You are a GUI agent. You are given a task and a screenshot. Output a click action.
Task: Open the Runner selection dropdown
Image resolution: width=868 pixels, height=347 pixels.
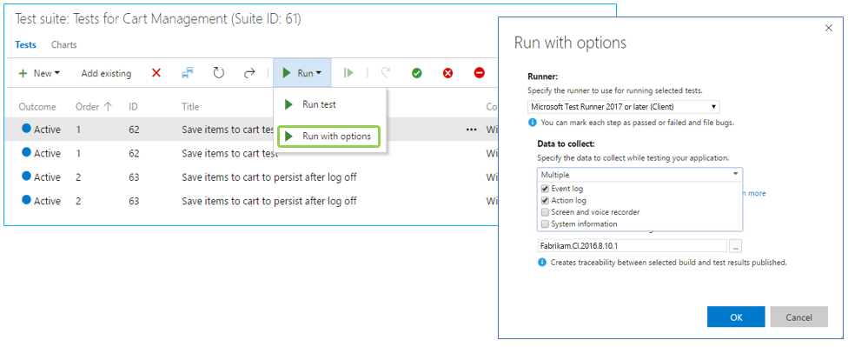tap(623, 106)
